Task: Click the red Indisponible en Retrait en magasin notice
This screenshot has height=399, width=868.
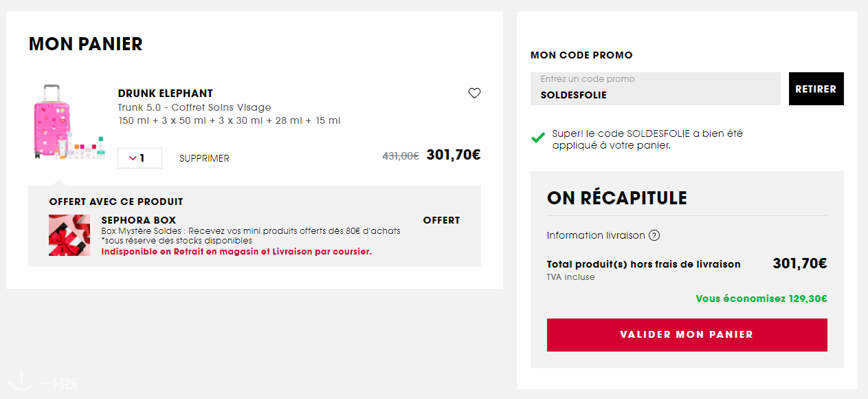Action: (x=236, y=252)
